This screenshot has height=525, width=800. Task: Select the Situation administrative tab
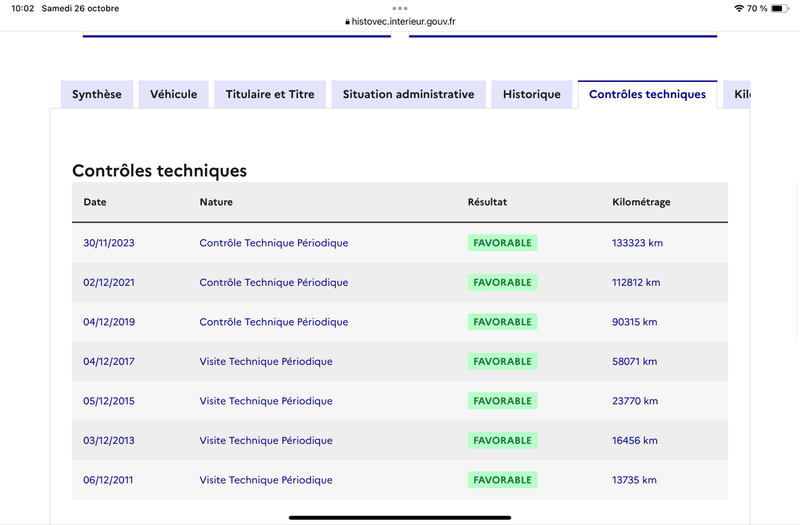tap(408, 94)
